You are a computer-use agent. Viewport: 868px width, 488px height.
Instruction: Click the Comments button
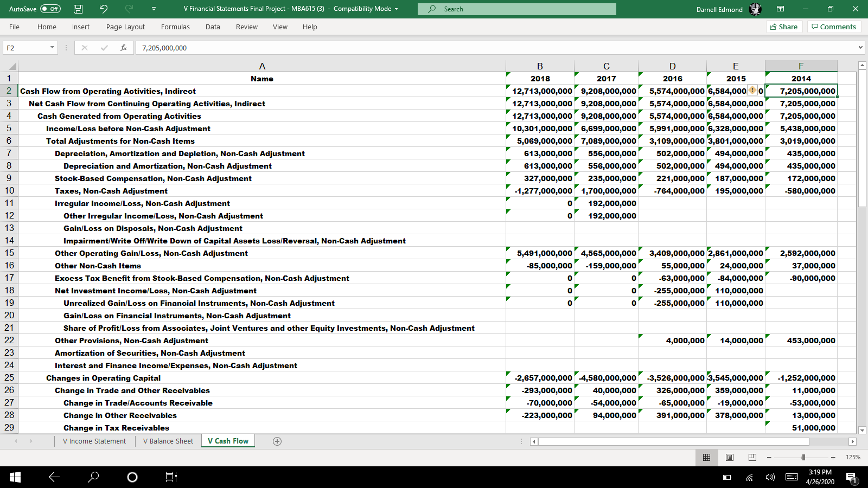834,27
